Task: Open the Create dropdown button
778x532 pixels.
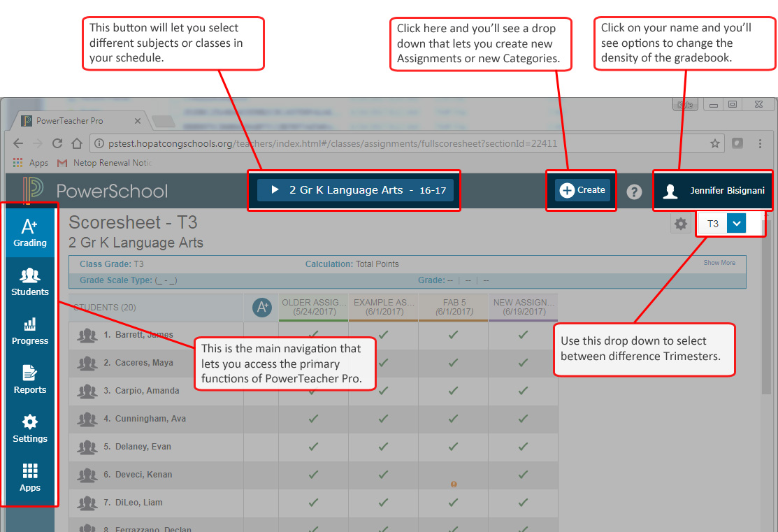Action: (x=582, y=190)
